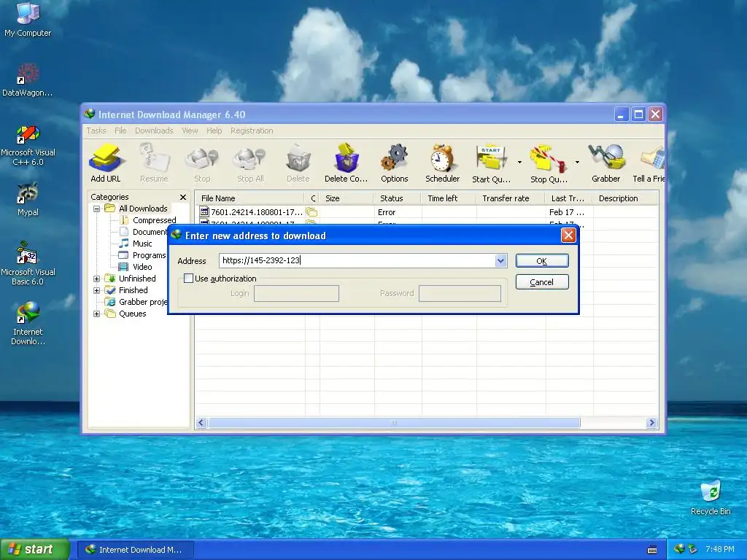Screen dimensions: 747x560
Task: Click the Stop Queue icon
Action: click(x=549, y=158)
